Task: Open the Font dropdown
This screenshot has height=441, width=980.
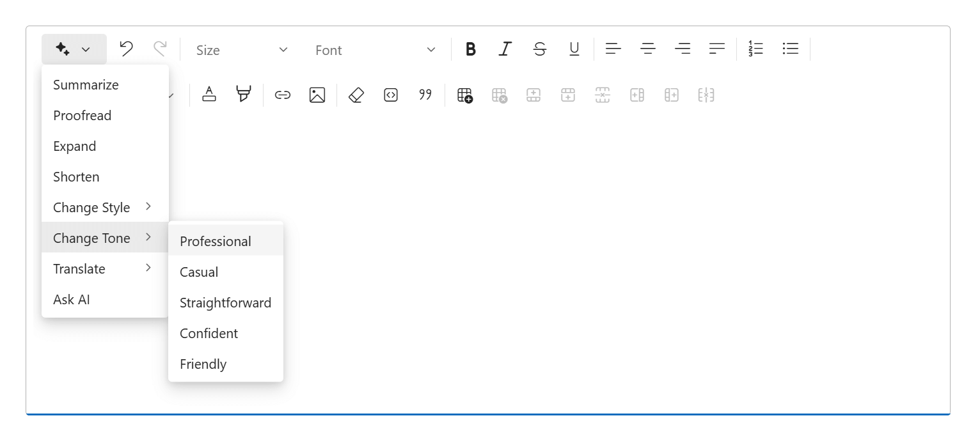Action: [x=373, y=49]
